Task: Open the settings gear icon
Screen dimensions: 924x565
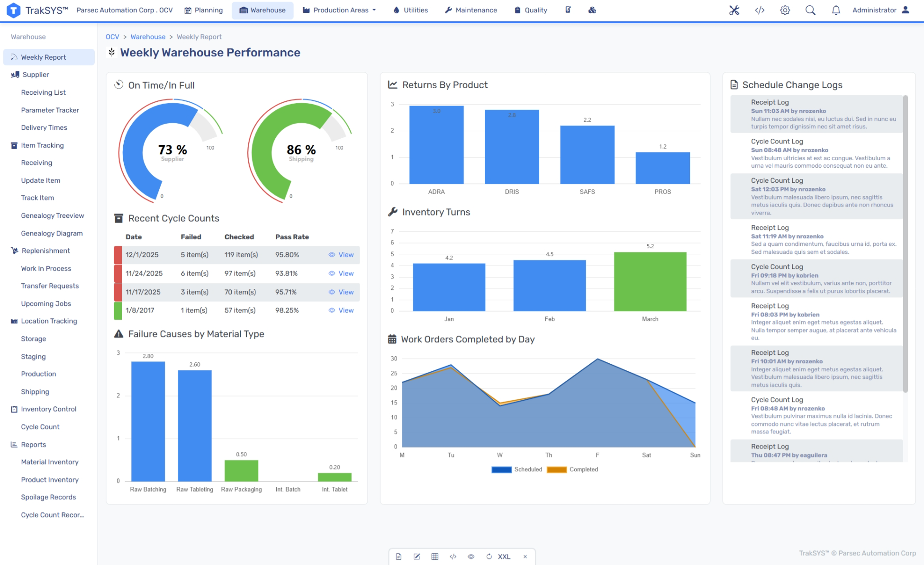Action: 785,10
